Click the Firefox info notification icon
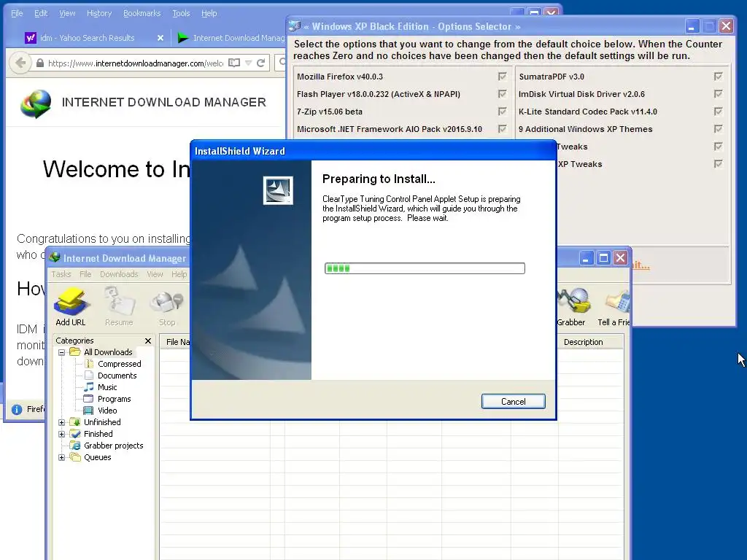 pyautogui.click(x=17, y=410)
